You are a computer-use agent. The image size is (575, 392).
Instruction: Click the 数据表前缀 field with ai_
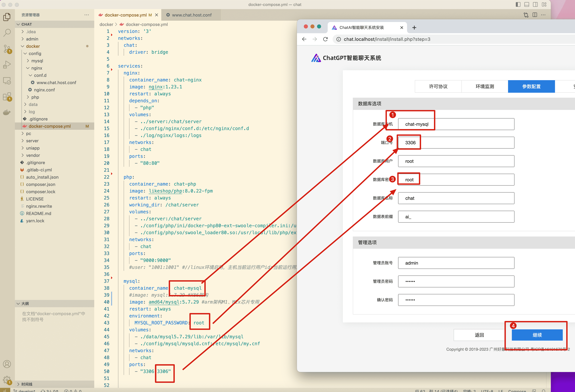point(456,217)
